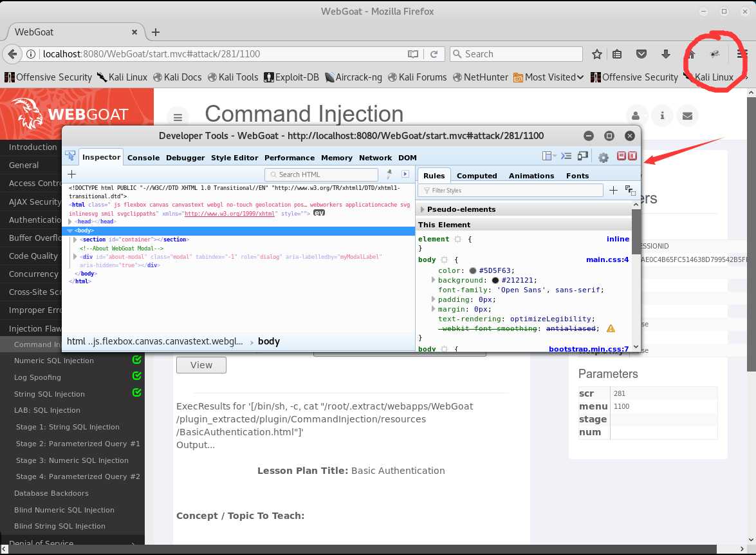The width and height of the screenshot is (756, 555).
Task: Toggle Responsive Design Mode icon
Action: click(x=583, y=156)
